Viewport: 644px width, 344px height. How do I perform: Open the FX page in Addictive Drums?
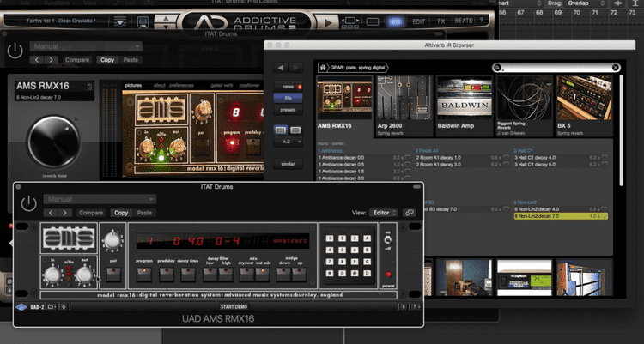441,21
